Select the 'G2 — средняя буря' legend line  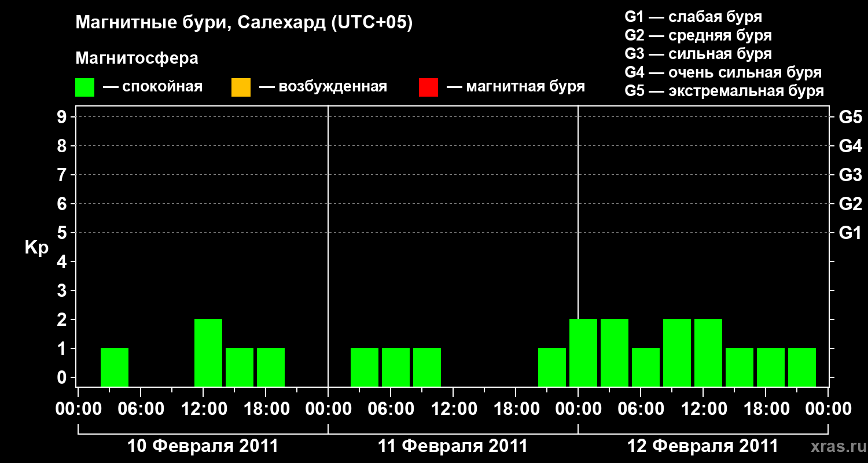point(698,35)
